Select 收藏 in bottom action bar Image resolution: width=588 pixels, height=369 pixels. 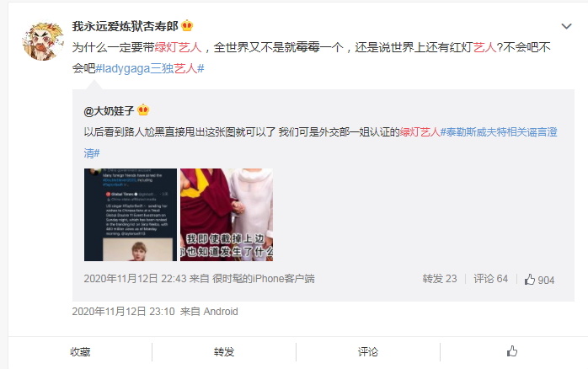pos(80,352)
